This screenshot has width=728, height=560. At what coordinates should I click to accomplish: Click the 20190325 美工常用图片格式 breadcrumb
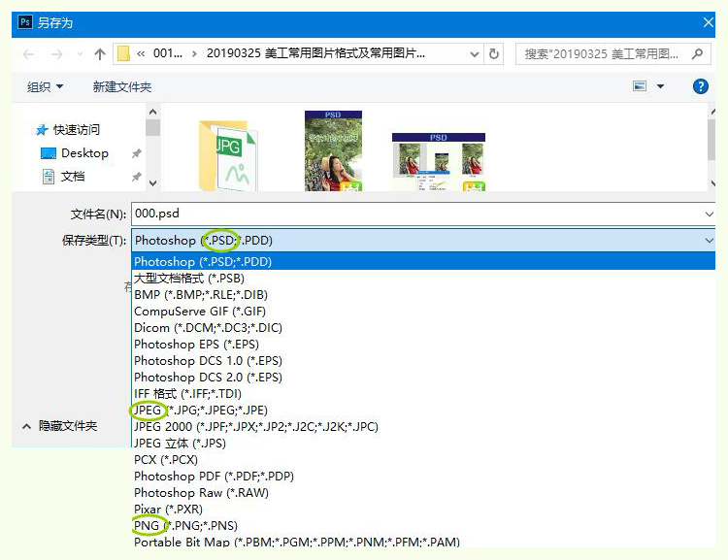tap(315, 53)
